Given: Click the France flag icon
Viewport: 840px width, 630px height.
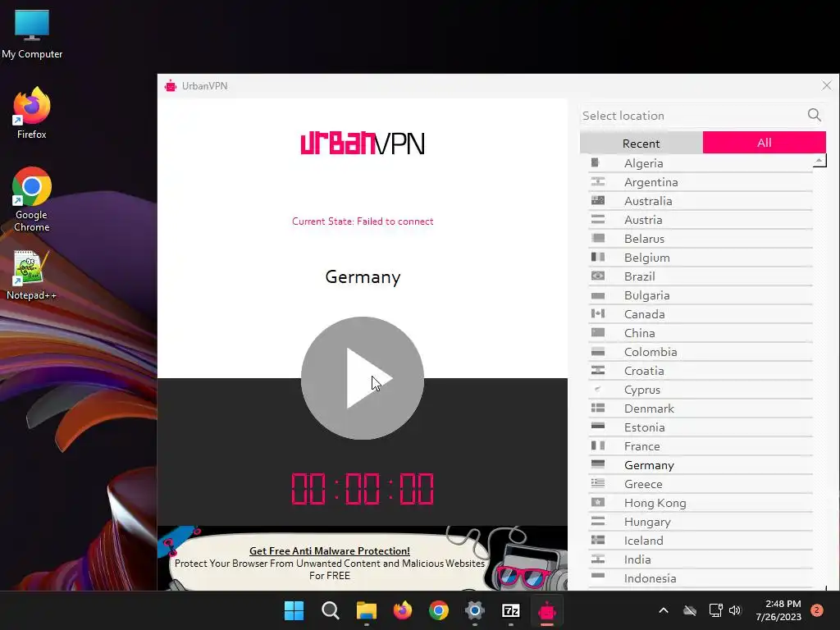Looking at the screenshot, I should (x=598, y=445).
